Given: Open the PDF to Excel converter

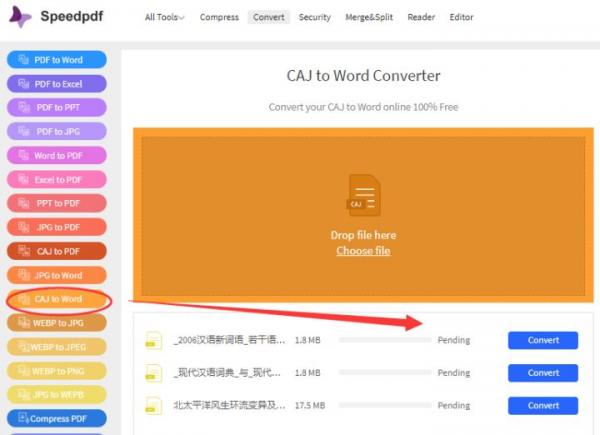Looking at the screenshot, I should [57, 84].
